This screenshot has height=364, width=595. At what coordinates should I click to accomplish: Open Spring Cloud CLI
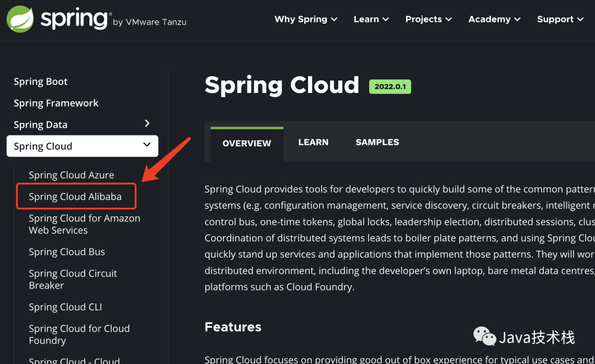pos(65,307)
